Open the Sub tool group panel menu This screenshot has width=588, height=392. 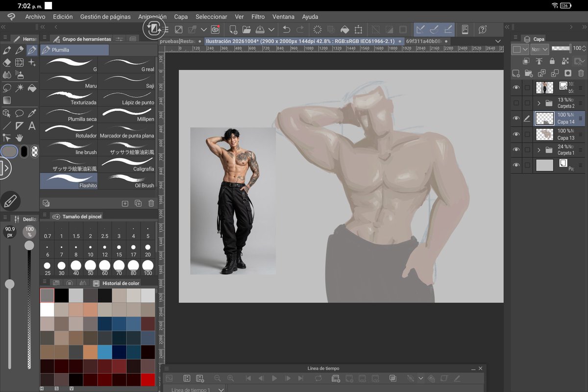click(45, 38)
